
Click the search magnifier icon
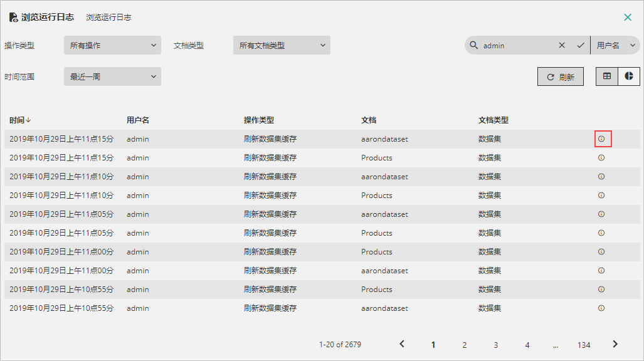pyautogui.click(x=473, y=45)
